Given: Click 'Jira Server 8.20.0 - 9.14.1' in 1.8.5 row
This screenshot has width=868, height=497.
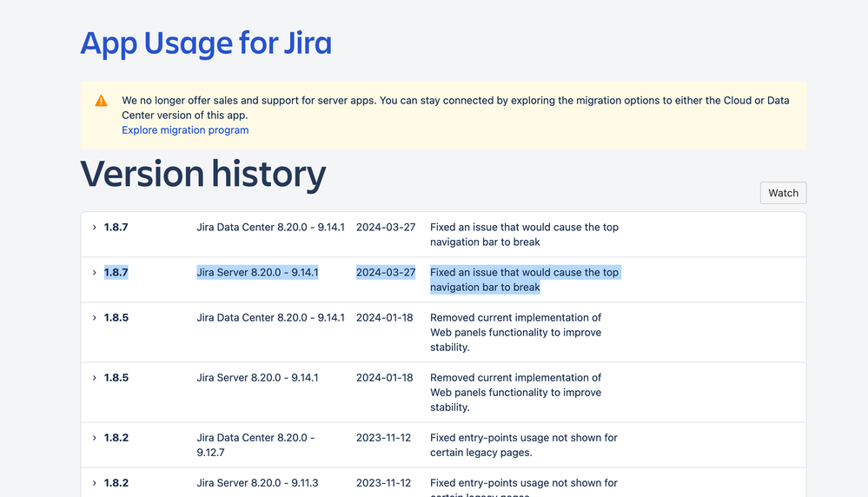Looking at the screenshot, I should 257,377.
